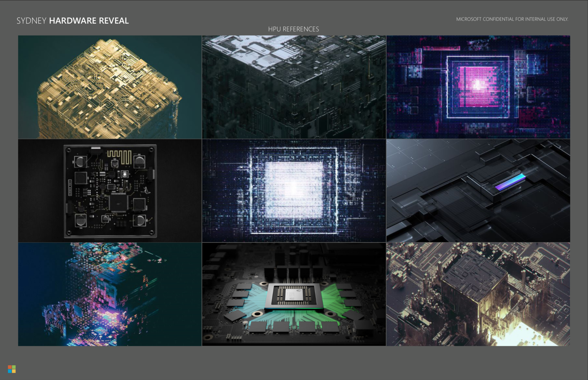The image size is (588, 380).
Task: Select the SYDNEY HARDWARE REVEAL title
Action: (73, 20)
